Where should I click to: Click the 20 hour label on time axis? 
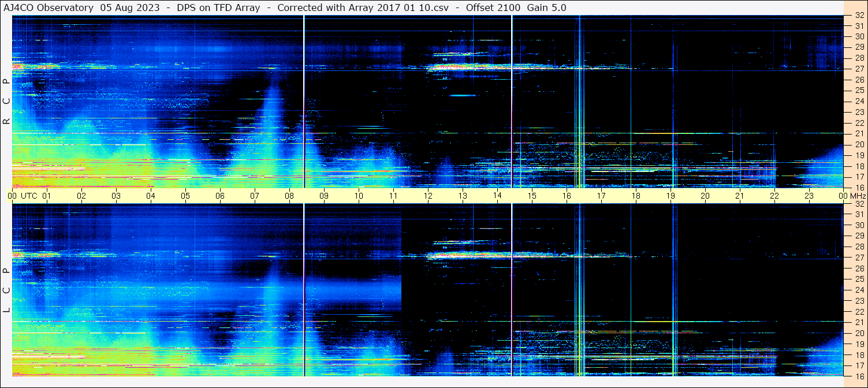(x=705, y=196)
